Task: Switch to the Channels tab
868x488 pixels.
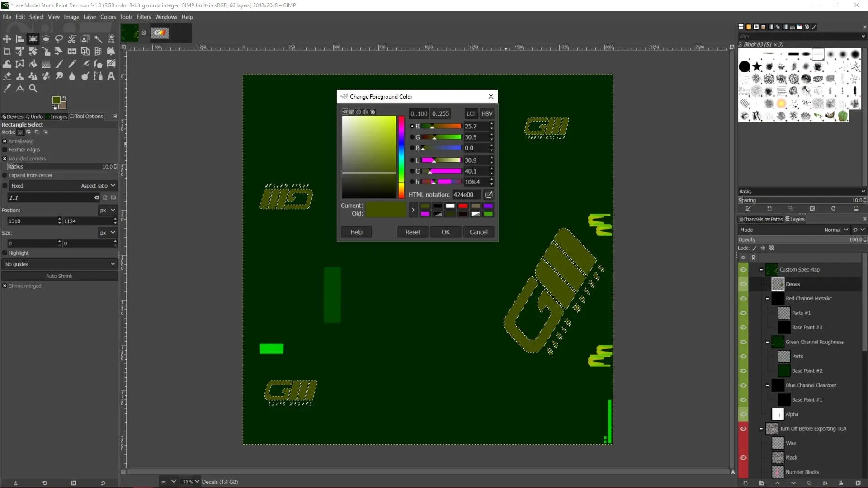Action: 750,219
